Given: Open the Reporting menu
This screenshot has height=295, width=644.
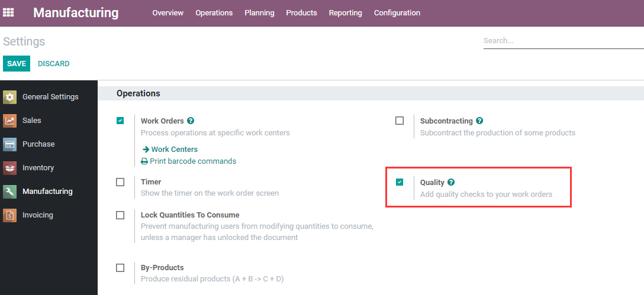Looking at the screenshot, I should 346,13.
